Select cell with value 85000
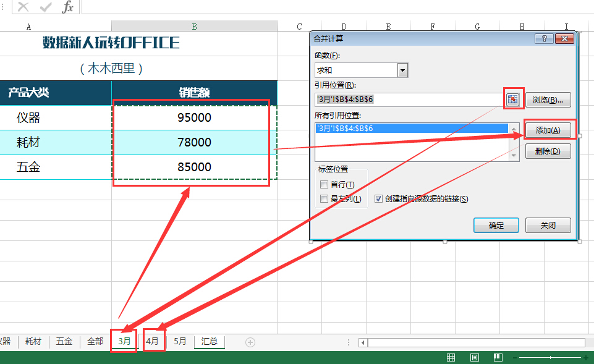The image size is (594, 364). 194,167
